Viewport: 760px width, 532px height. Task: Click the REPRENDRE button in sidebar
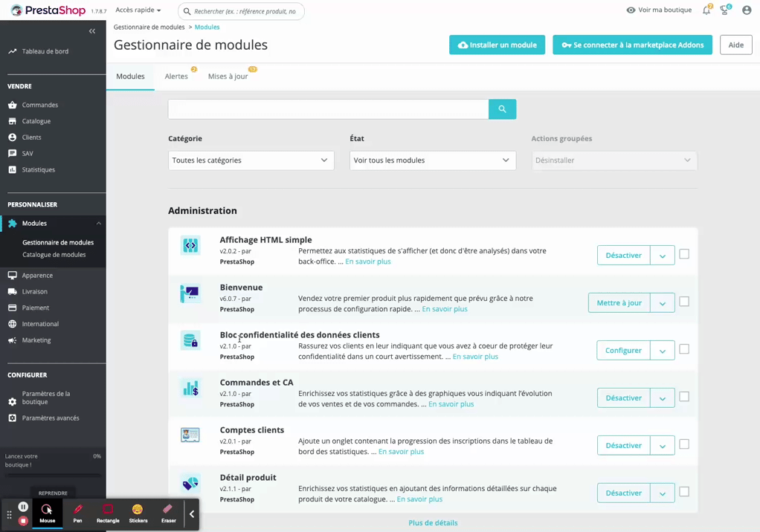pos(53,493)
